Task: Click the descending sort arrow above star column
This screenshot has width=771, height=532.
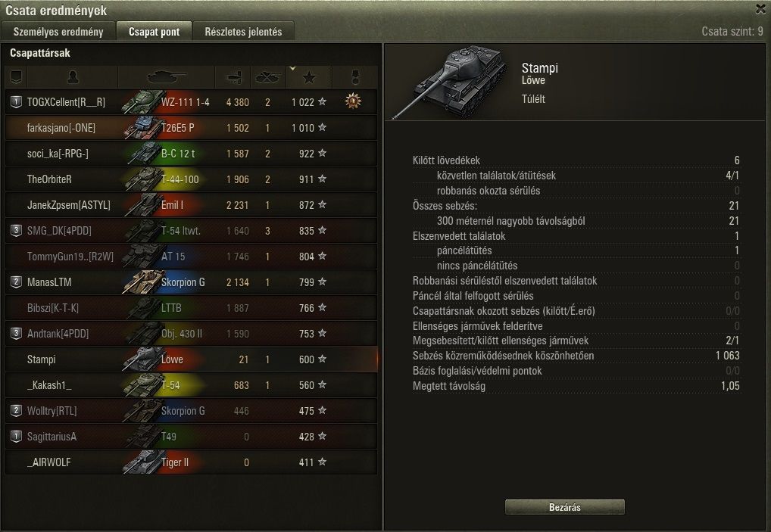Action: [x=292, y=69]
